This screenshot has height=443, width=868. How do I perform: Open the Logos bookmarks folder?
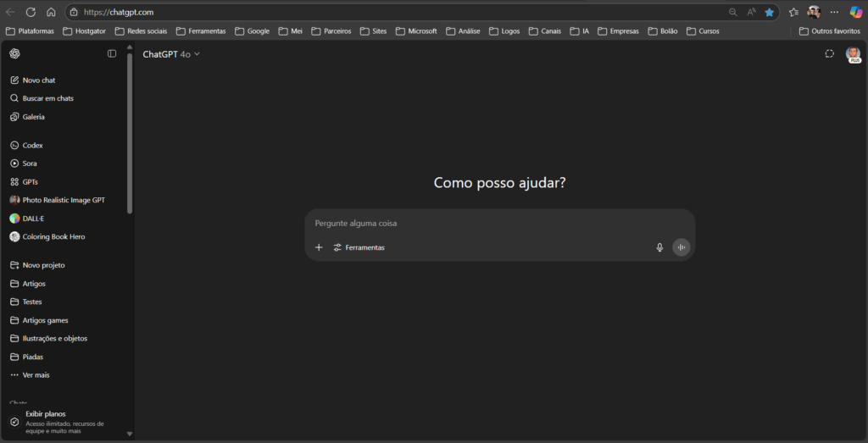(505, 31)
